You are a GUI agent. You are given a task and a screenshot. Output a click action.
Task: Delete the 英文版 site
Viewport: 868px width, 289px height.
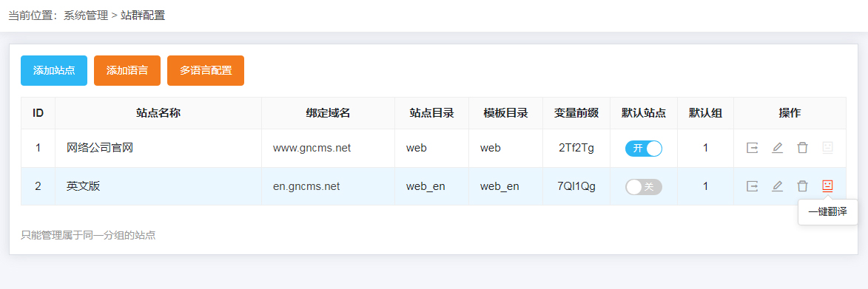(802, 186)
